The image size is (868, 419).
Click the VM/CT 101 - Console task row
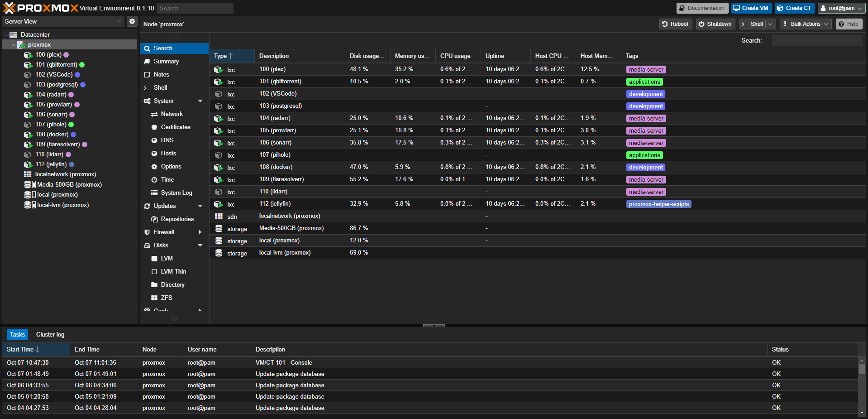430,363
